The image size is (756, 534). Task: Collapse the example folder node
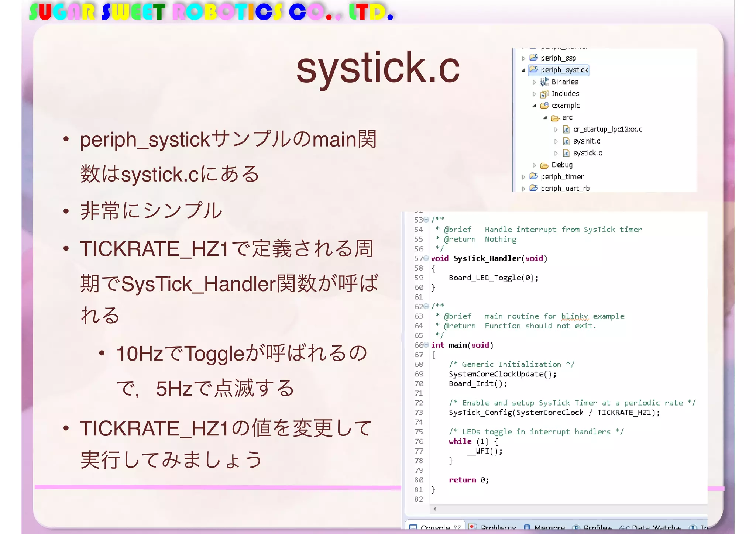(534, 106)
